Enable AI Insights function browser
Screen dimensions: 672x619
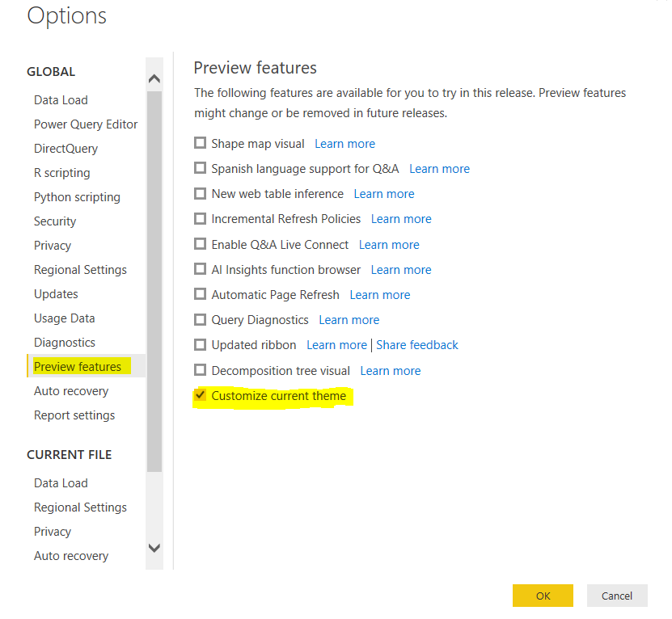pyautogui.click(x=201, y=270)
